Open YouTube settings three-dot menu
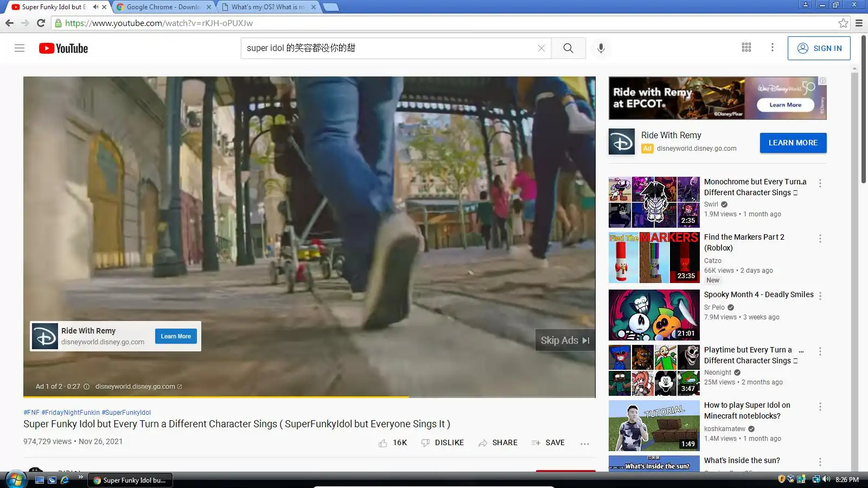 (x=773, y=47)
